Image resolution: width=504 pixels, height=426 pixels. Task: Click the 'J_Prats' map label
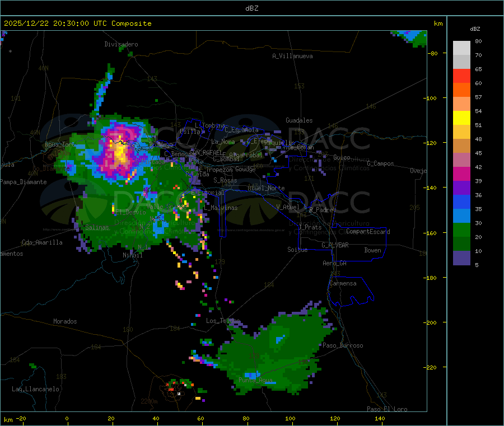(x=310, y=227)
